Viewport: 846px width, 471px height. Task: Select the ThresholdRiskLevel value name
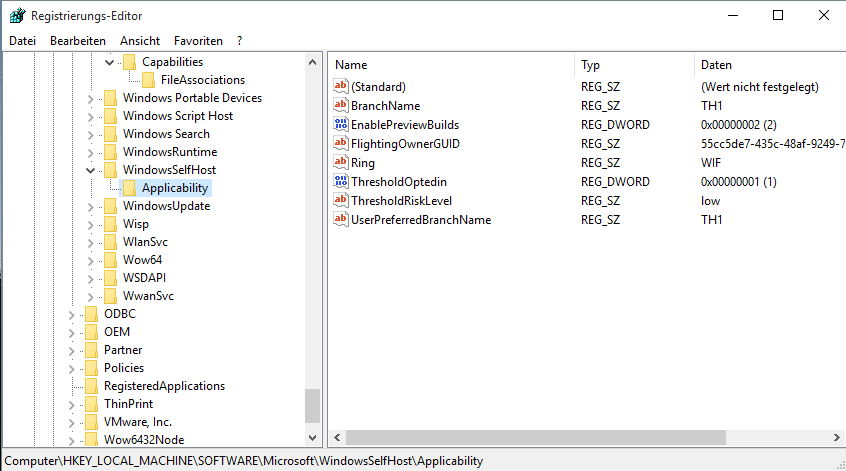(401, 201)
